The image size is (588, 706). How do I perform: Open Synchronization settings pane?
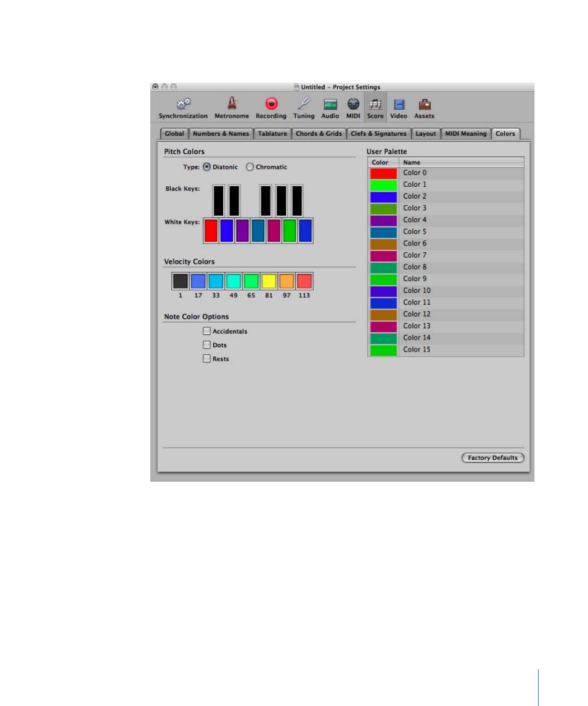tap(183, 109)
